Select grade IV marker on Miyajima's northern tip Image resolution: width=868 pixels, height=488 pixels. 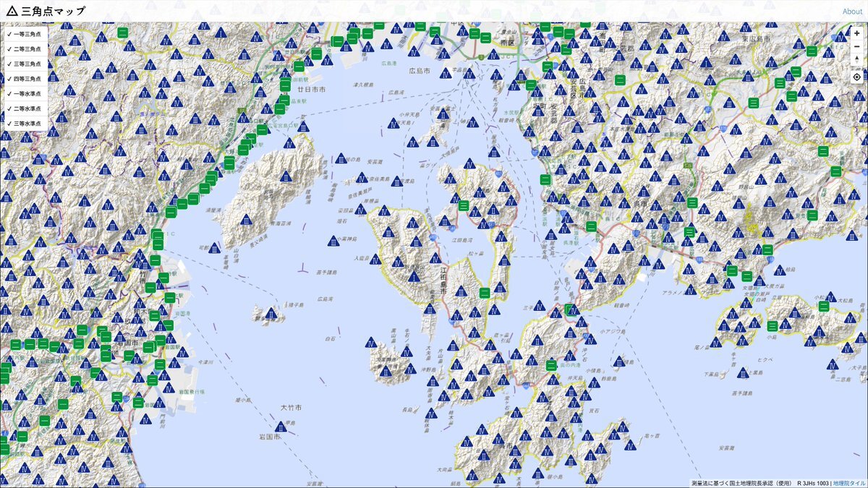(290, 142)
